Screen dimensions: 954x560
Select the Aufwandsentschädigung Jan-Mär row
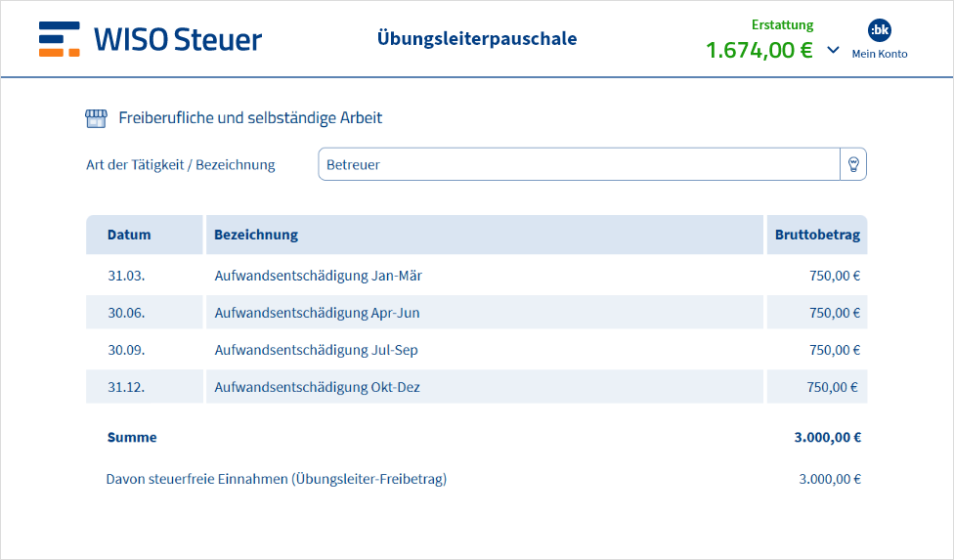click(x=318, y=276)
